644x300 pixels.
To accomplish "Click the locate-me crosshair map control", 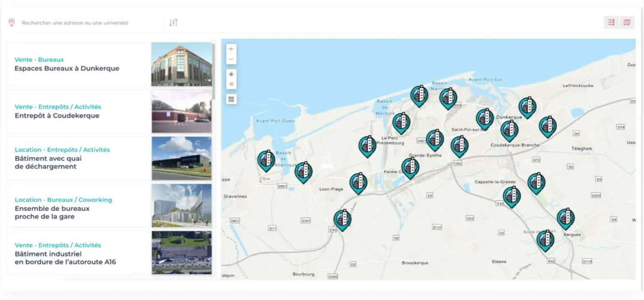I will pyautogui.click(x=231, y=74).
